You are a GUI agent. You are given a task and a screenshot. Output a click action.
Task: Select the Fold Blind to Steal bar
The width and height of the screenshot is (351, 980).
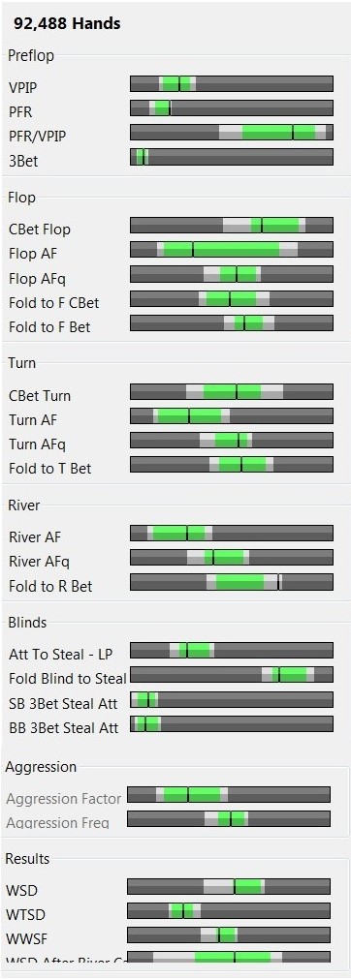click(232, 674)
